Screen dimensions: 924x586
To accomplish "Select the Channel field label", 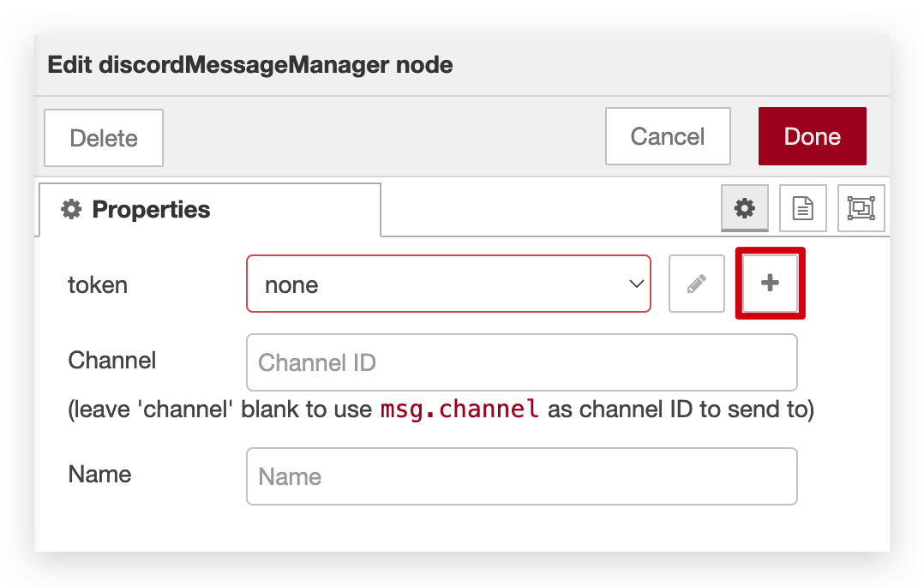I will pos(112,360).
